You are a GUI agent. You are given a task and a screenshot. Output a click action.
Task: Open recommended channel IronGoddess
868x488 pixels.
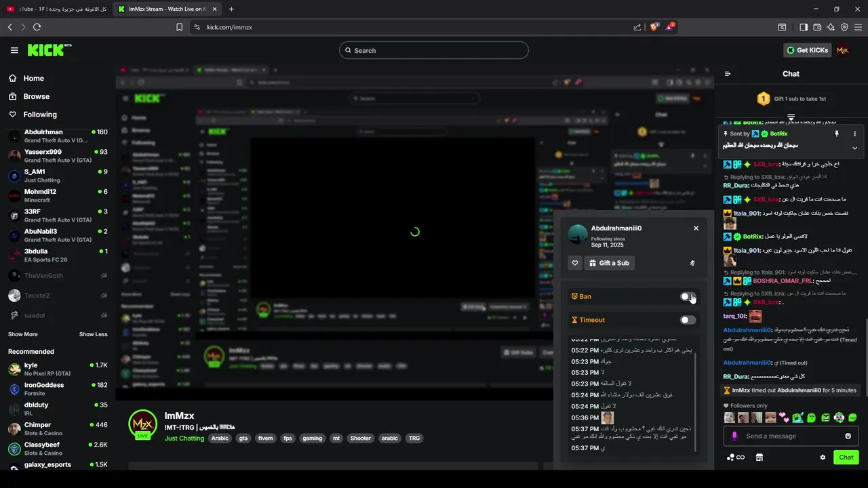[x=58, y=389]
